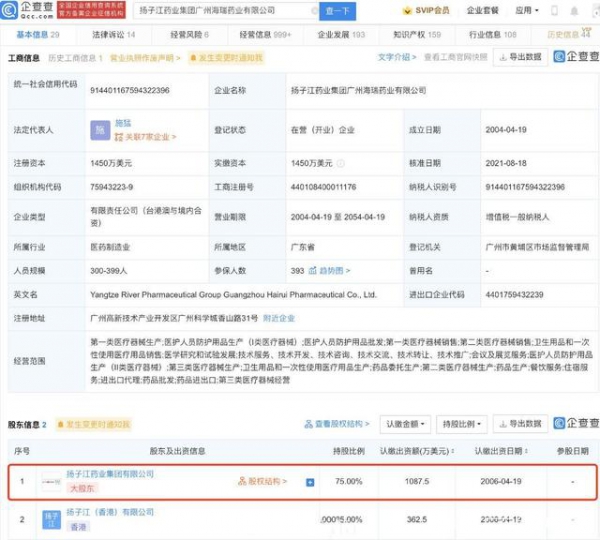Click the mobile phone icon in header
The image size is (600, 540).
point(554,11)
